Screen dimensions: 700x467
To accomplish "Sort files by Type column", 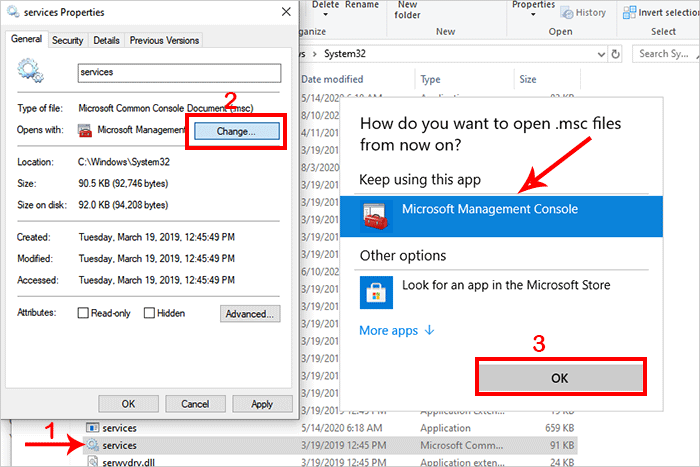I will click(430, 79).
